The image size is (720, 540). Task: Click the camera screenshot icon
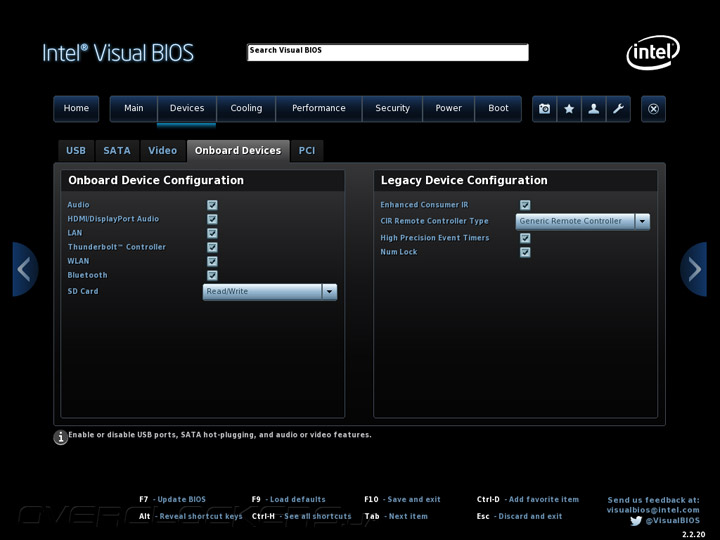coord(545,109)
